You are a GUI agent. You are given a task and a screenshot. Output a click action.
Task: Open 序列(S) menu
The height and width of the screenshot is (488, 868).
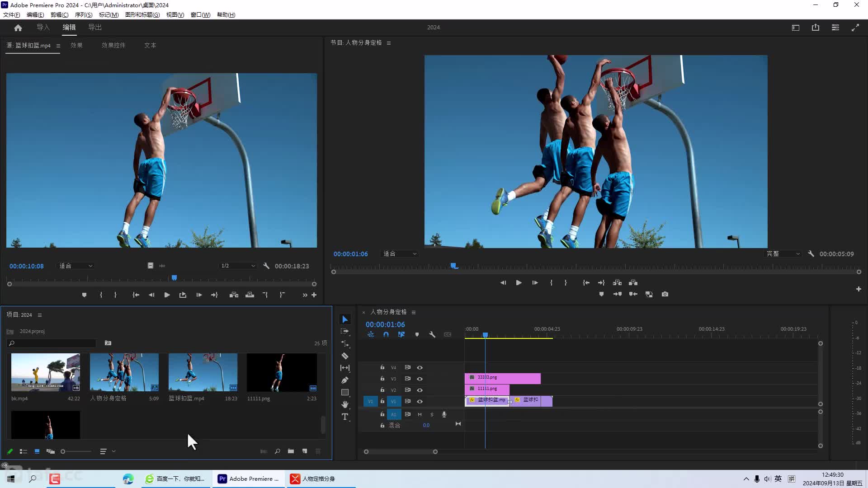coord(84,15)
